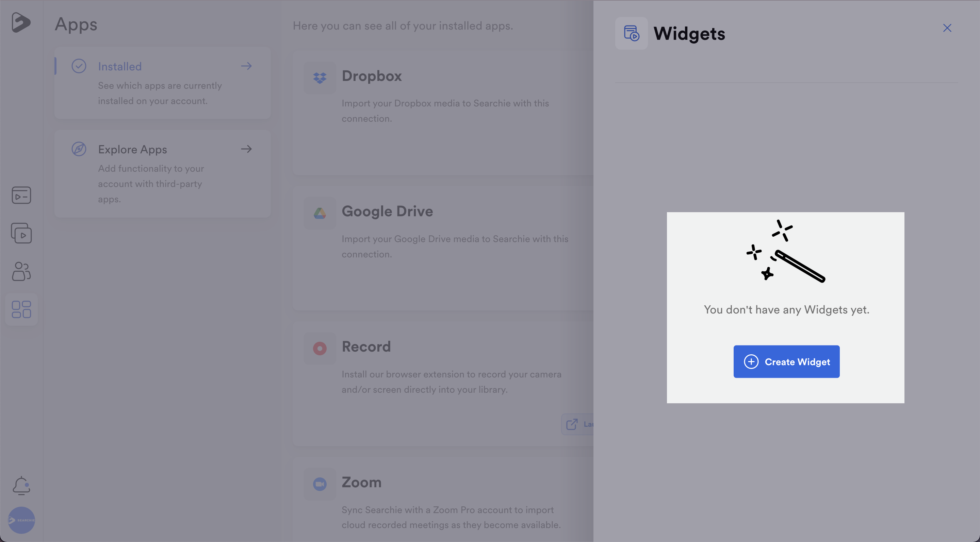Click the Zoom description about Zoom Pro account
980x542 pixels.
451,517
